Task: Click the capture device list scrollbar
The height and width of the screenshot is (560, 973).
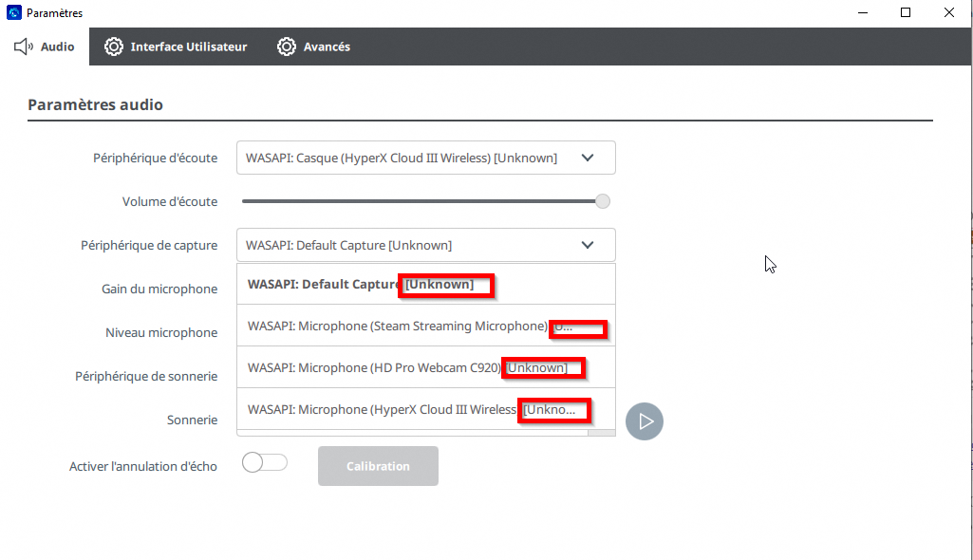Action: 601,433
